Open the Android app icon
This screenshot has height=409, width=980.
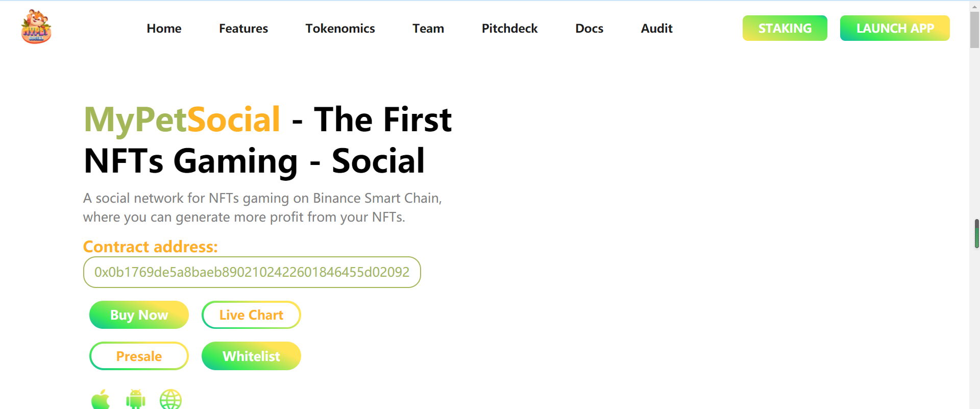pyautogui.click(x=136, y=399)
